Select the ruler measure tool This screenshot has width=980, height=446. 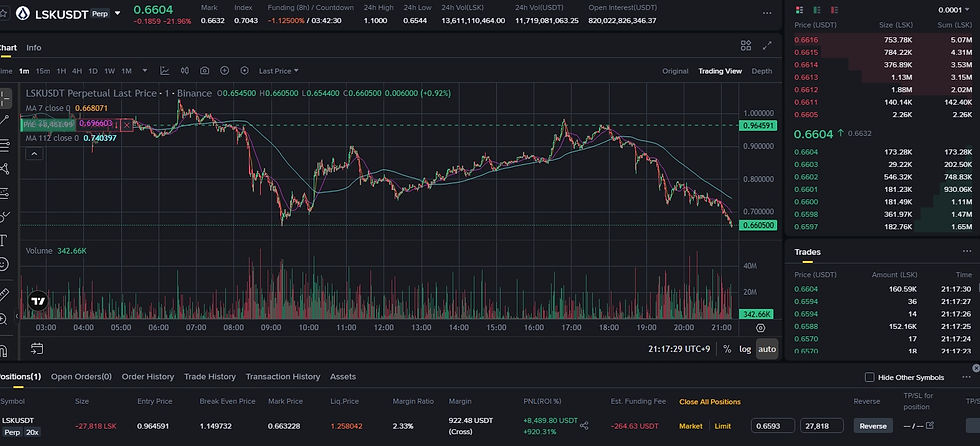4,294
